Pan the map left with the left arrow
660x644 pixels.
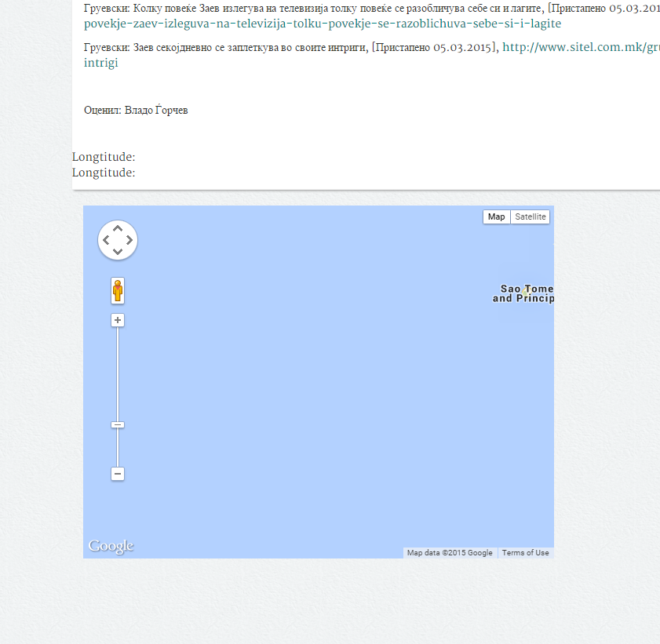(x=106, y=240)
